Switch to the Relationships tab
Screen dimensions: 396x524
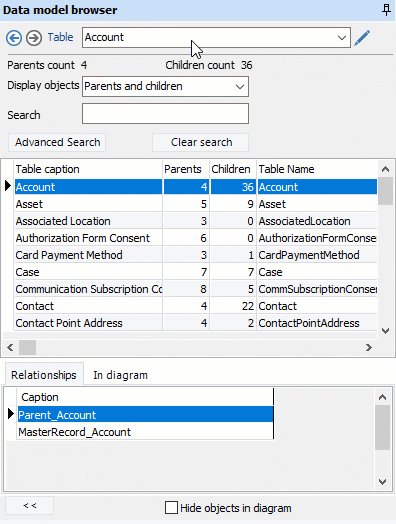(x=44, y=375)
